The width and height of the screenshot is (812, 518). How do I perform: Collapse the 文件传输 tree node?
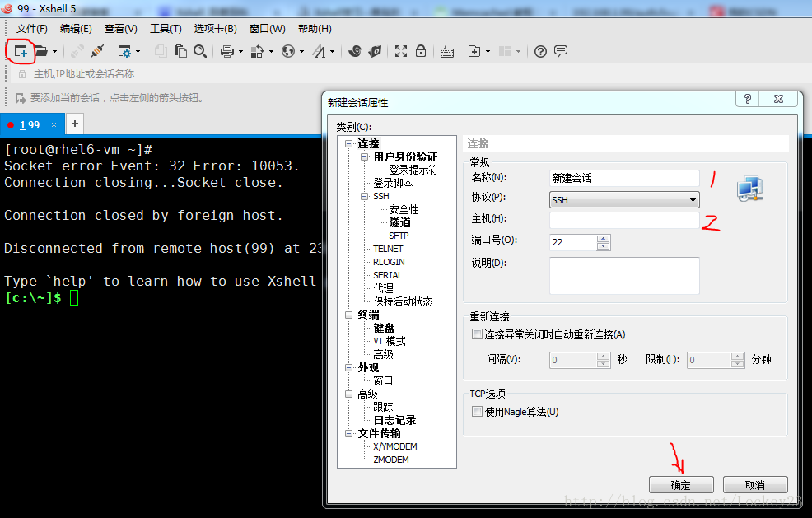coord(349,433)
